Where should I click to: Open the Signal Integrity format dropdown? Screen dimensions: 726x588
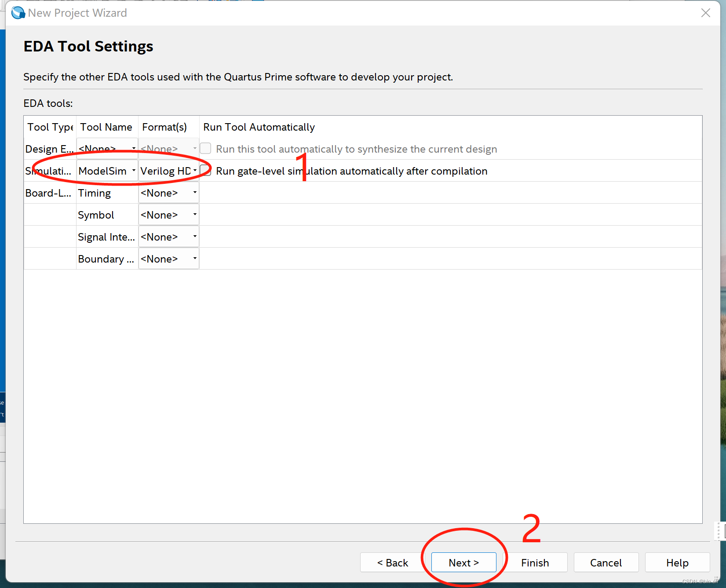tap(169, 237)
